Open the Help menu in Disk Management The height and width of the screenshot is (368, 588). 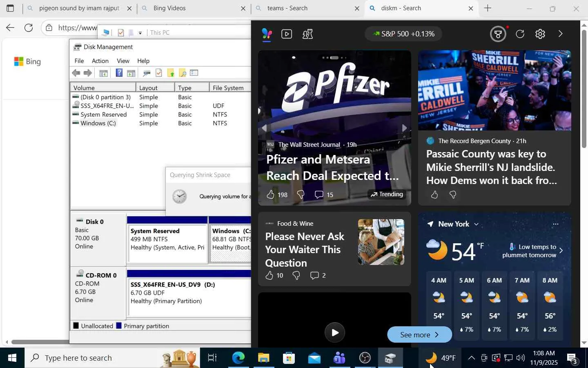143,61
